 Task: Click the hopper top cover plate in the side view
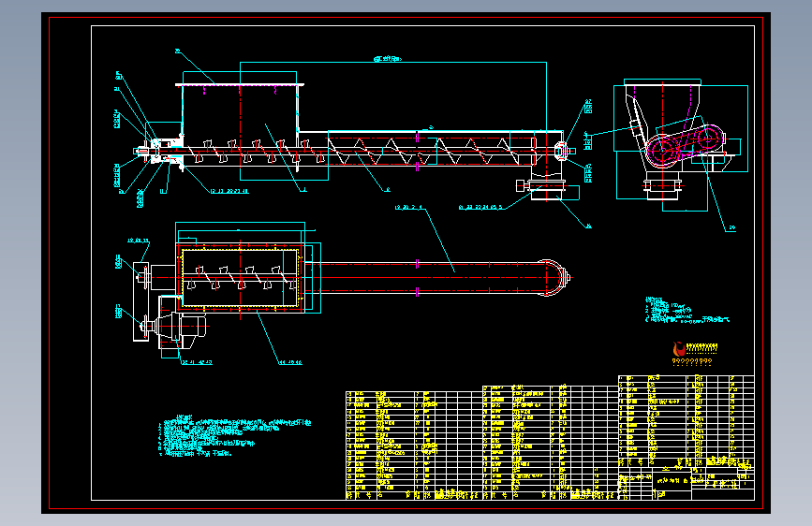click(x=240, y=84)
